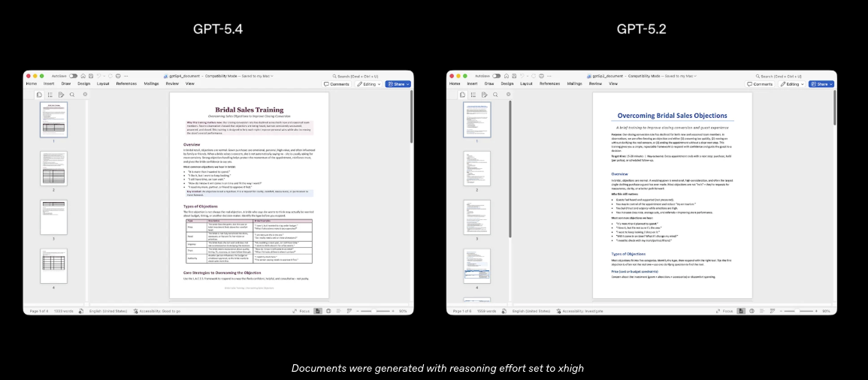Open the Editing mode dropdown in GPT-5.4 window
Viewport: 868px width, 380px height.
coord(369,84)
